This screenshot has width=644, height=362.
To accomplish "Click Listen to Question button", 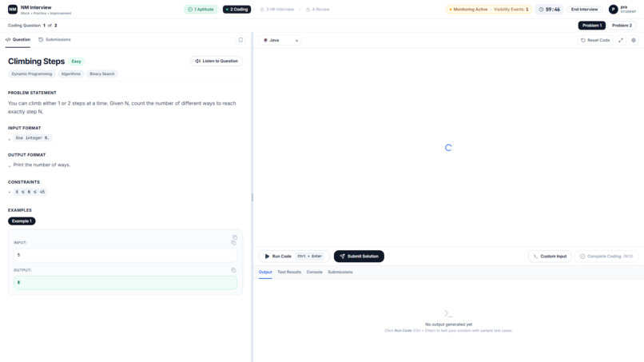I will click(x=217, y=61).
